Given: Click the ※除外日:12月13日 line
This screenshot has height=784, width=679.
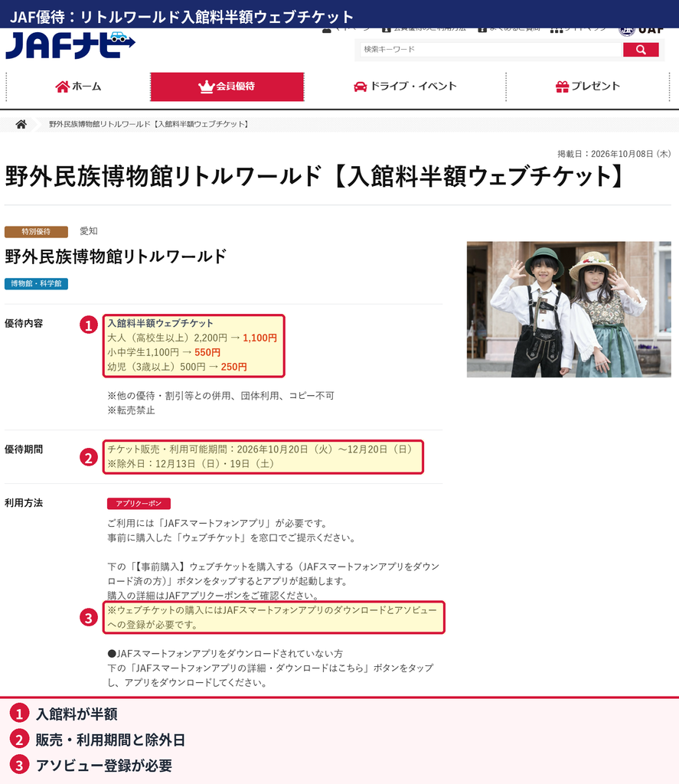Looking at the screenshot, I should pos(191,464).
